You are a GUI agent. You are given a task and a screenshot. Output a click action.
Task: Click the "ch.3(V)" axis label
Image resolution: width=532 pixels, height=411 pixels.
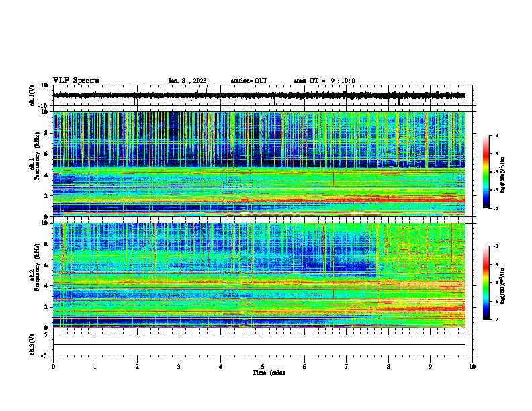pyautogui.click(x=32, y=345)
